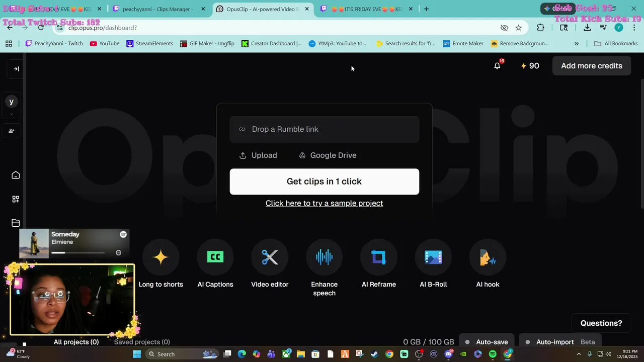Switch to the peachyyanni Clips Manager browser tab

coord(159,9)
